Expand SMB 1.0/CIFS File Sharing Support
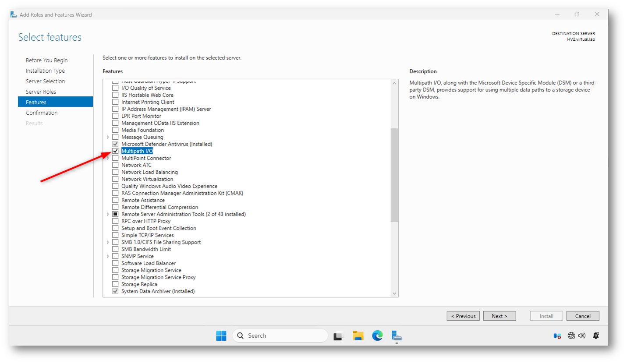 pyautogui.click(x=108, y=242)
